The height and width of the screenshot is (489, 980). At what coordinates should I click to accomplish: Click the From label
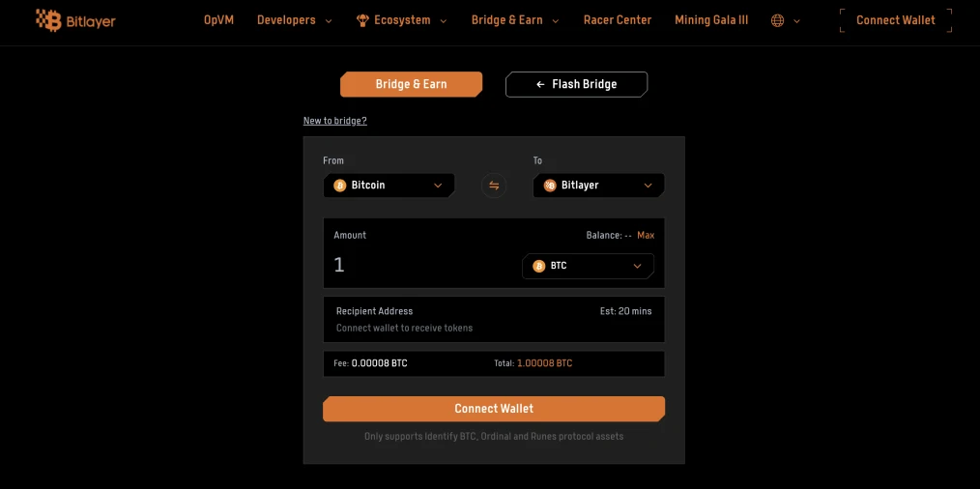[333, 160]
